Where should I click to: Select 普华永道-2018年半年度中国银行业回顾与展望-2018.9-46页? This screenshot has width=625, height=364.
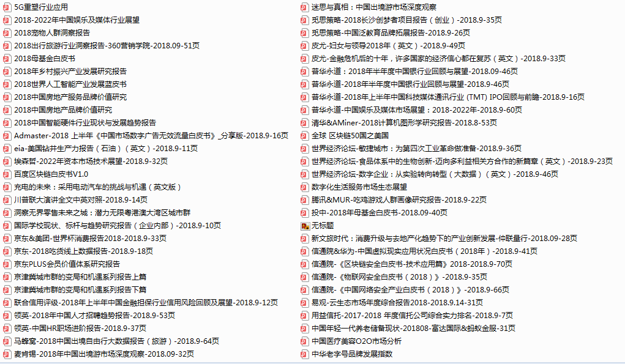pos(410,84)
